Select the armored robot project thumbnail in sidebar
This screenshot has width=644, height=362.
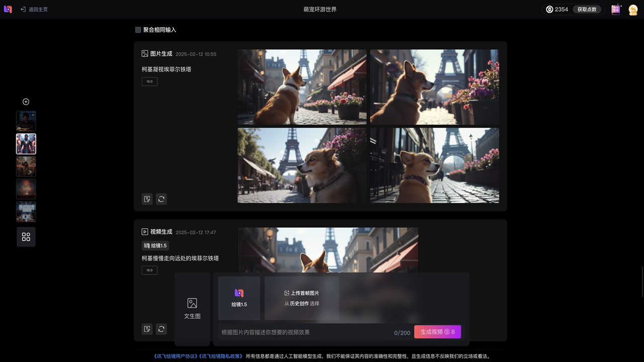tap(26, 144)
